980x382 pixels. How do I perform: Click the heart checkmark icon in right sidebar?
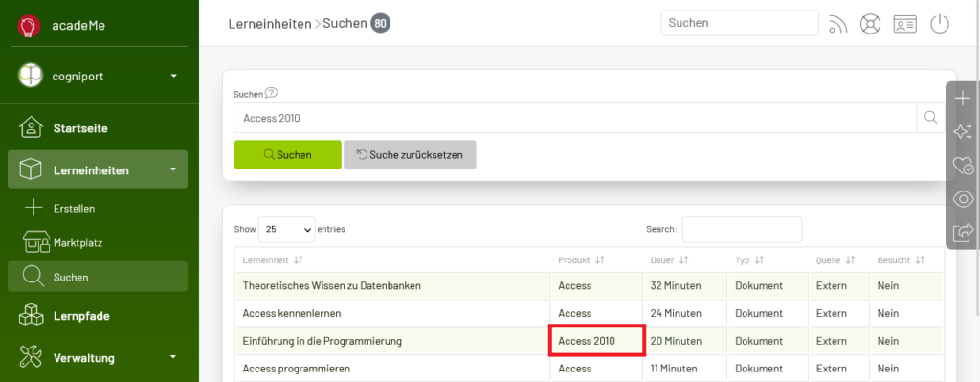click(x=963, y=166)
